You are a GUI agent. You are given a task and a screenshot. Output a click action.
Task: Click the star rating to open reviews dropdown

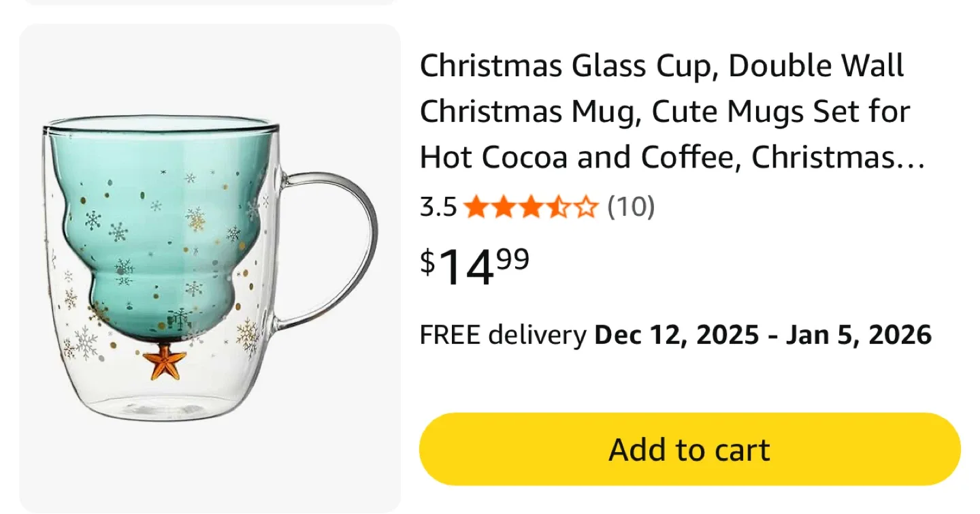531,206
